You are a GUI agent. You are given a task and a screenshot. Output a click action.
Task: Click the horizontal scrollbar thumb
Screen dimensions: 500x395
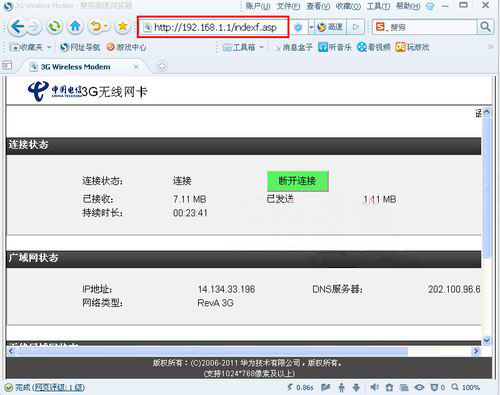point(212,351)
